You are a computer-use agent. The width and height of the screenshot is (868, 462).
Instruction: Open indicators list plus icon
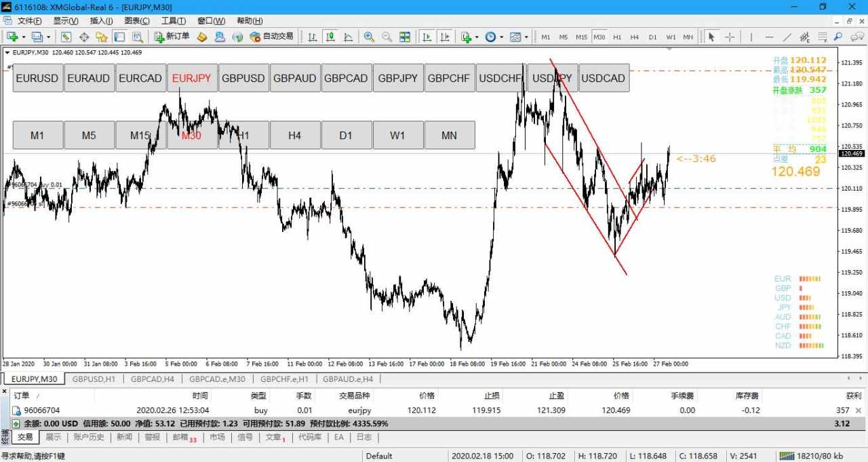tap(466, 37)
